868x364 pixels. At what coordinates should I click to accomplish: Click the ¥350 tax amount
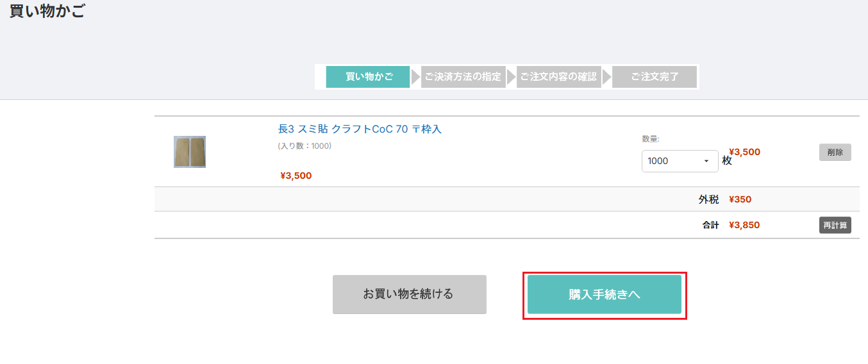740,199
